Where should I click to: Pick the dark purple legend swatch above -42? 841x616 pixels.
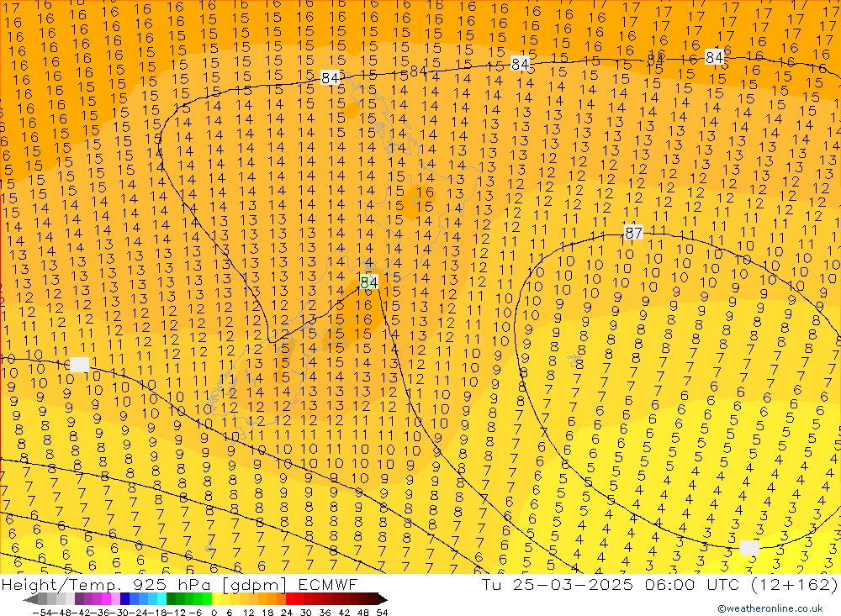(x=79, y=599)
